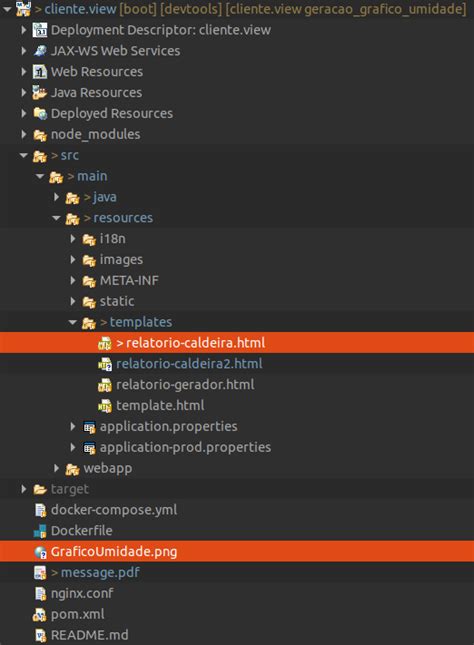Collapse the resources folder arrow
Image resolution: width=474 pixels, height=645 pixels.
56,218
